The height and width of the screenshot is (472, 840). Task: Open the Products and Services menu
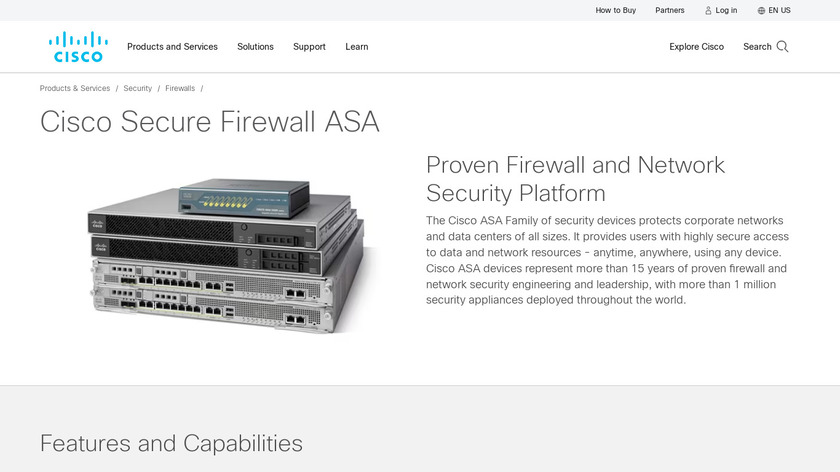pyautogui.click(x=172, y=47)
